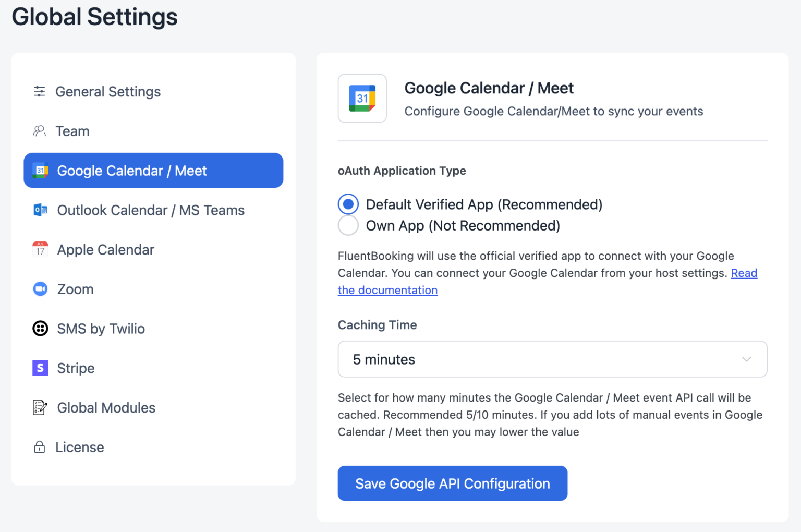Enable Own App (Not Recommended)

pyautogui.click(x=348, y=225)
